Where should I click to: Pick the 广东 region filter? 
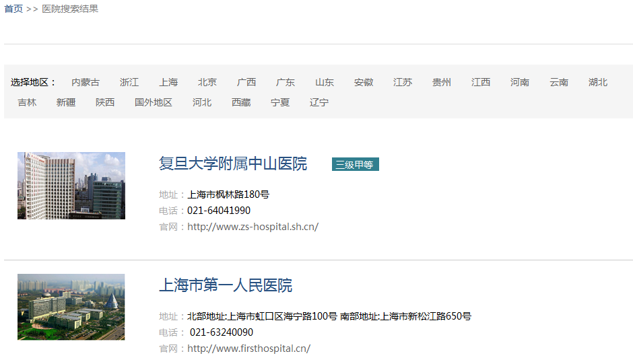pos(286,82)
